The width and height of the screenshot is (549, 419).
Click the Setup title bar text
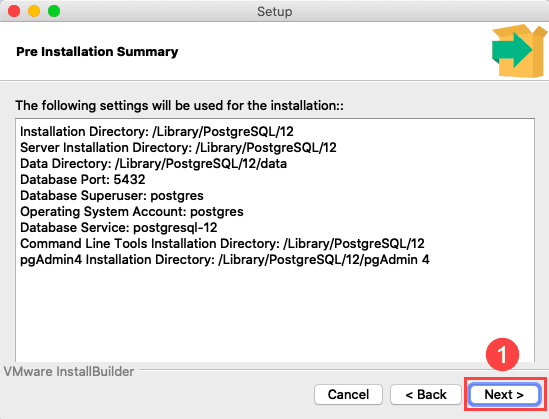pos(274,12)
